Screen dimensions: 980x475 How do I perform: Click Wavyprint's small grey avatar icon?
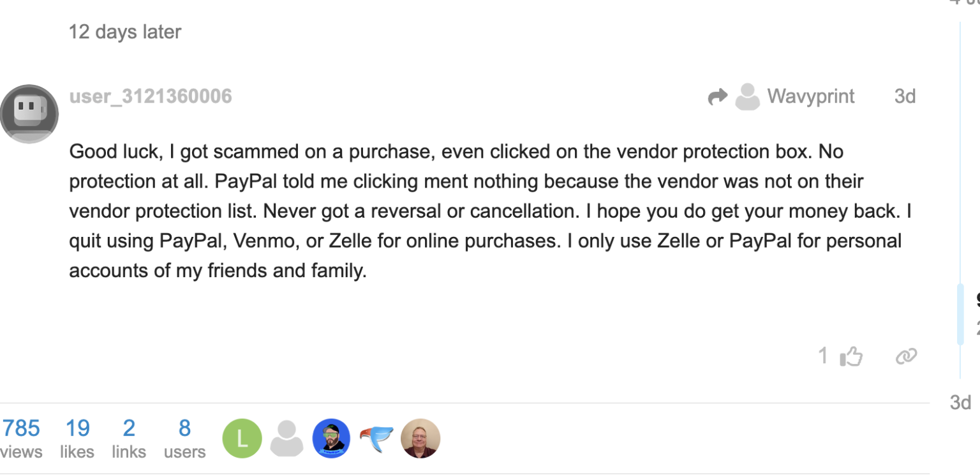(747, 96)
